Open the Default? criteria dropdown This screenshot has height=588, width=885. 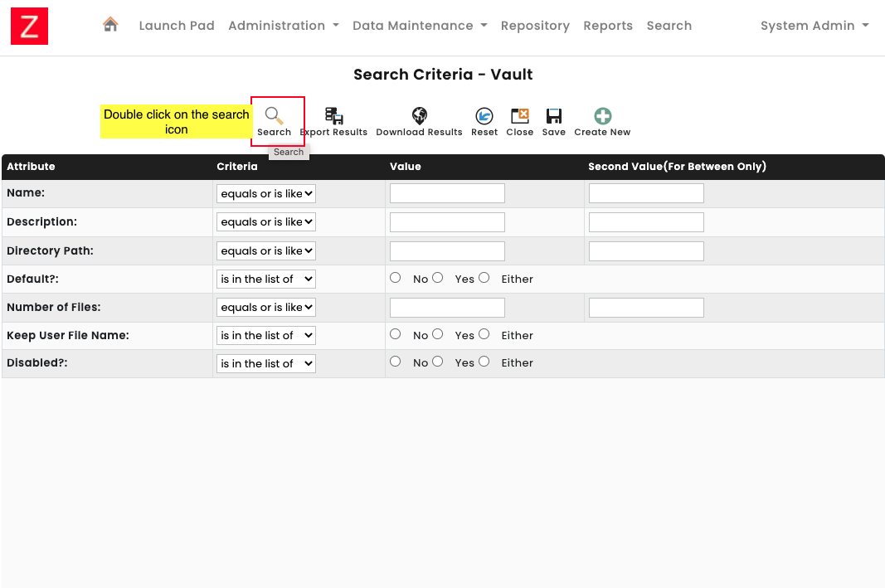[266, 279]
